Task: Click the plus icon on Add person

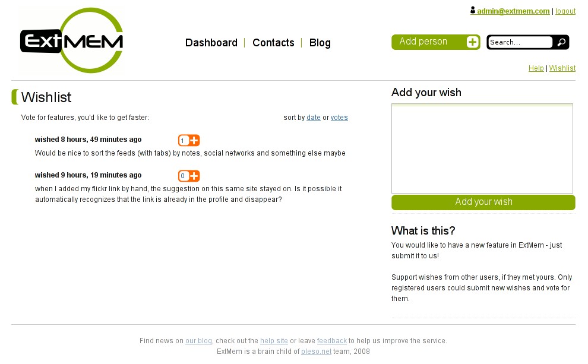Action: click(473, 42)
